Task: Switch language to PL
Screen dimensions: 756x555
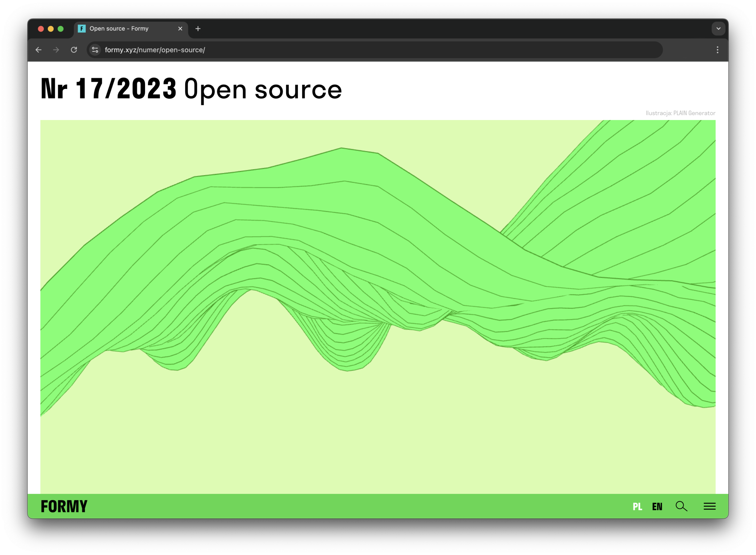Action: (637, 506)
